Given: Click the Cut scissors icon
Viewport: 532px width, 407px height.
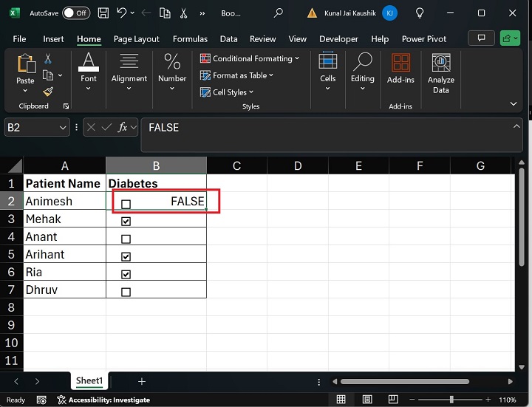Looking at the screenshot, I should coord(48,58).
